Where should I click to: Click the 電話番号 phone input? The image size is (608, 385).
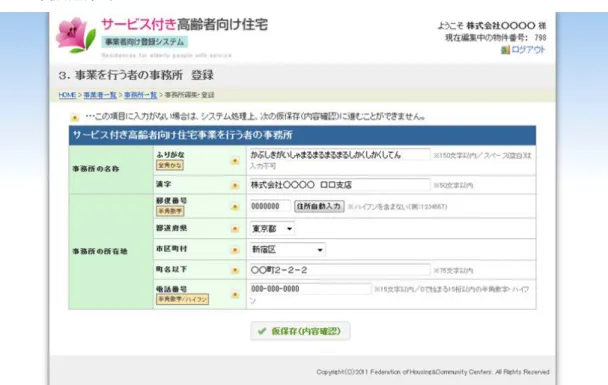310,289
